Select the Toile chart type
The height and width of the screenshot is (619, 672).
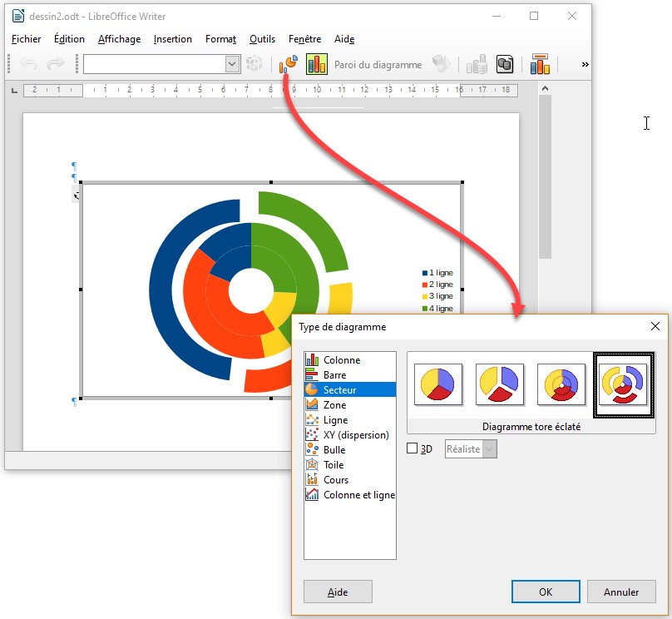click(x=334, y=465)
